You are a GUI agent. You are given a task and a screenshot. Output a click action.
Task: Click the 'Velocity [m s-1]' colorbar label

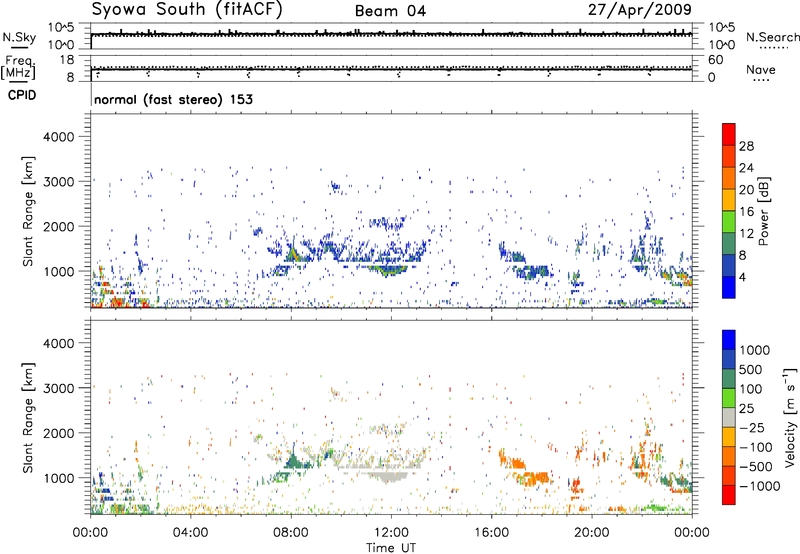click(790, 417)
